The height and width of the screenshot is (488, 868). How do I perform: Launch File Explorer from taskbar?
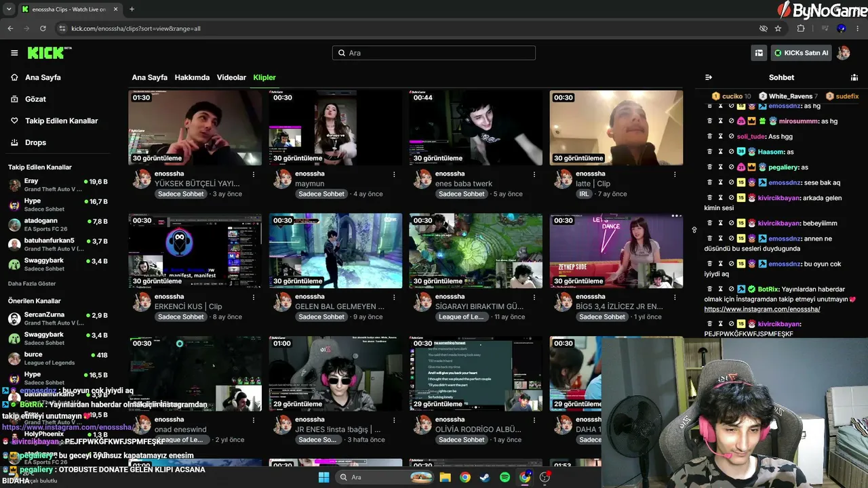point(445,477)
